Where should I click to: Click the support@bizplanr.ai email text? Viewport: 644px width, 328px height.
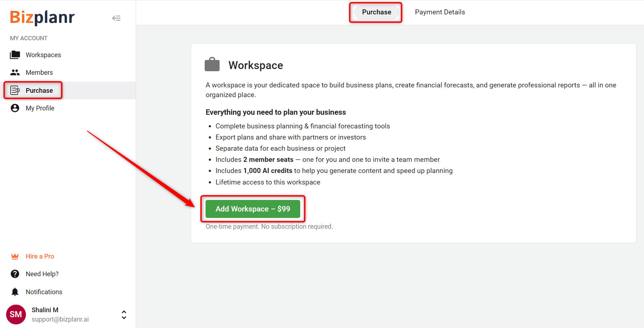click(60, 319)
